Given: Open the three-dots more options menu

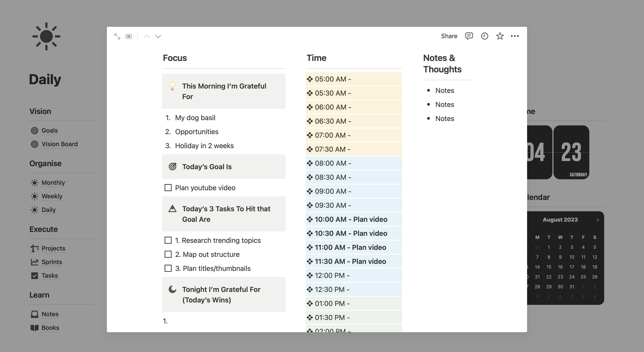Looking at the screenshot, I should 515,36.
